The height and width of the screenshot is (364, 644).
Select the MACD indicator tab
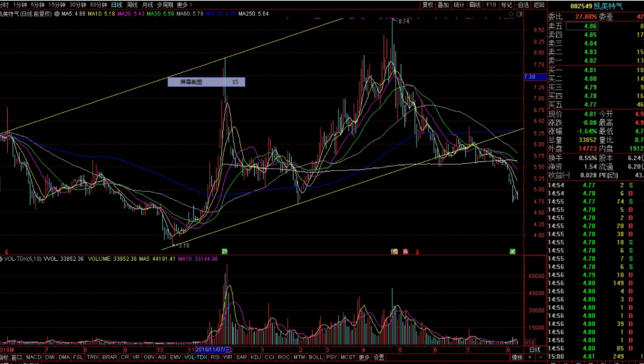click(34, 358)
